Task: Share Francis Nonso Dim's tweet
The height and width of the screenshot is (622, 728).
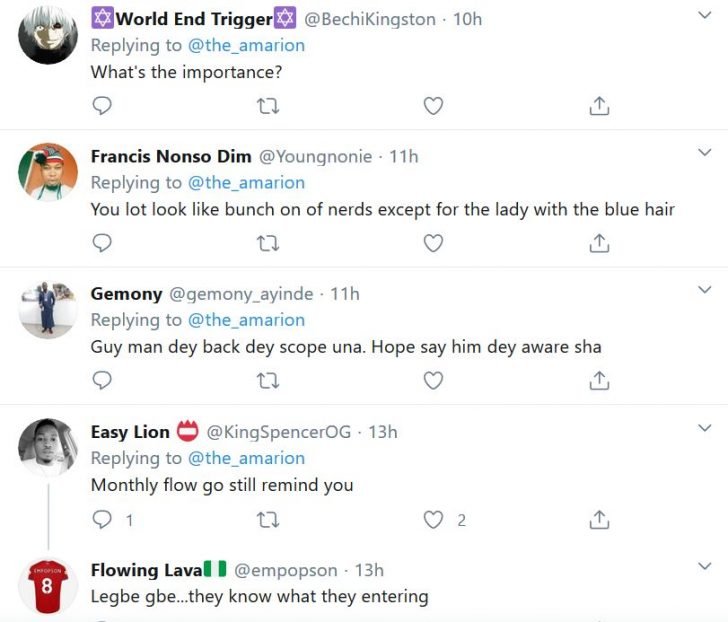Action: [599, 243]
